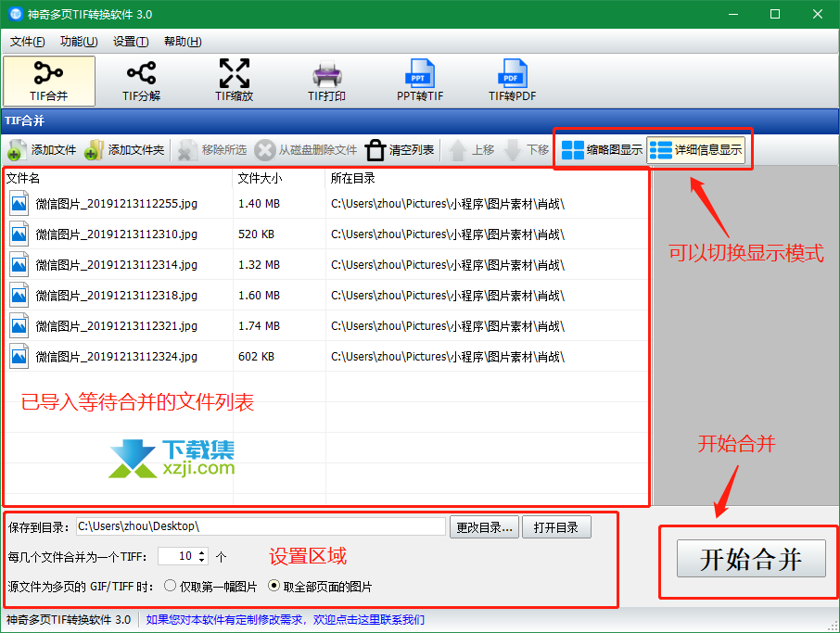Minimize the window
This screenshot has width=840, height=633.
[x=733, y=14]
